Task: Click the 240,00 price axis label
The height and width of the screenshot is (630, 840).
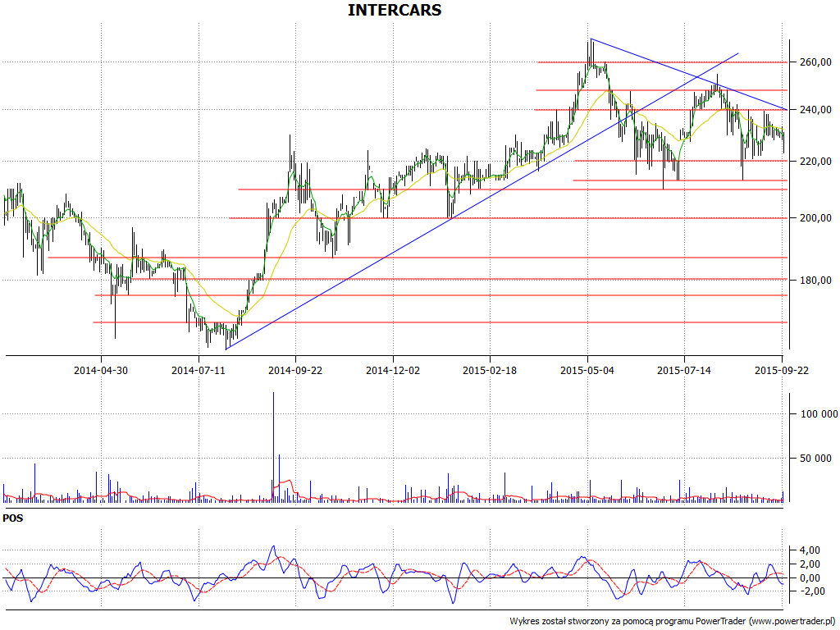Action: pos(815,110)
